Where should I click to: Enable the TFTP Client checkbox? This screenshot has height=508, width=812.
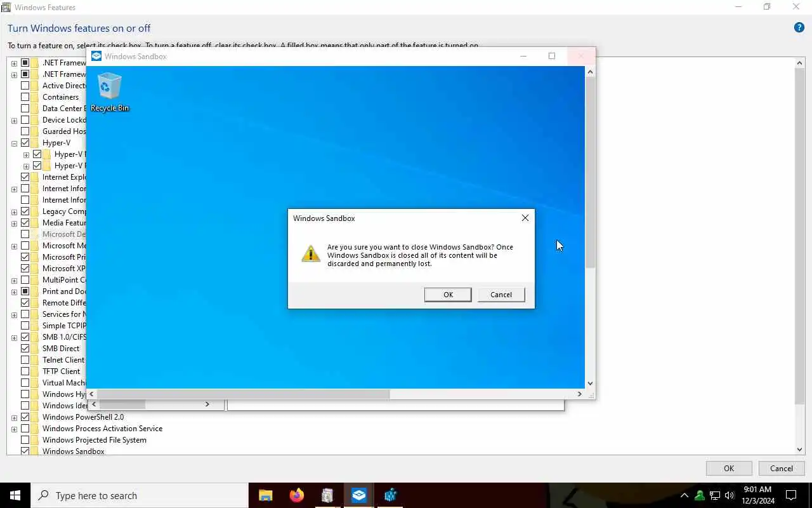(x=25, y=371)
